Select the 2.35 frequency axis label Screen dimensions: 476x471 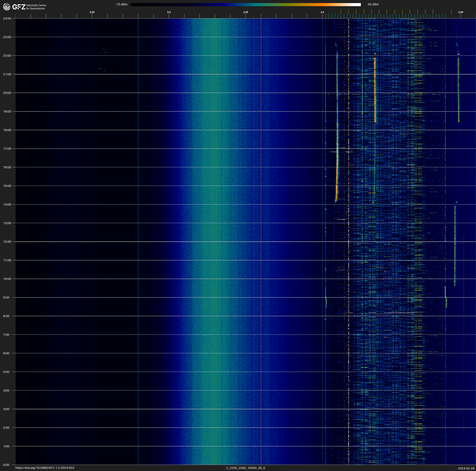pos(246,12)
